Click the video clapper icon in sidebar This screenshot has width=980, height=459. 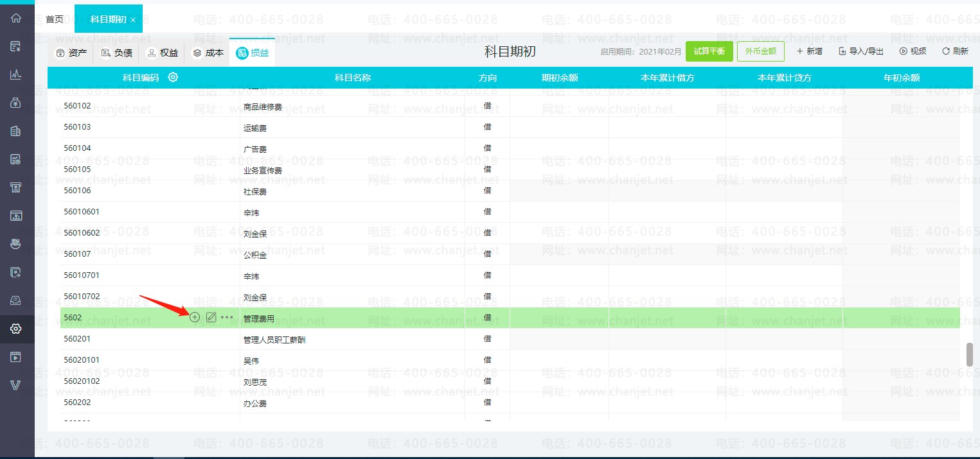(16, 357)
